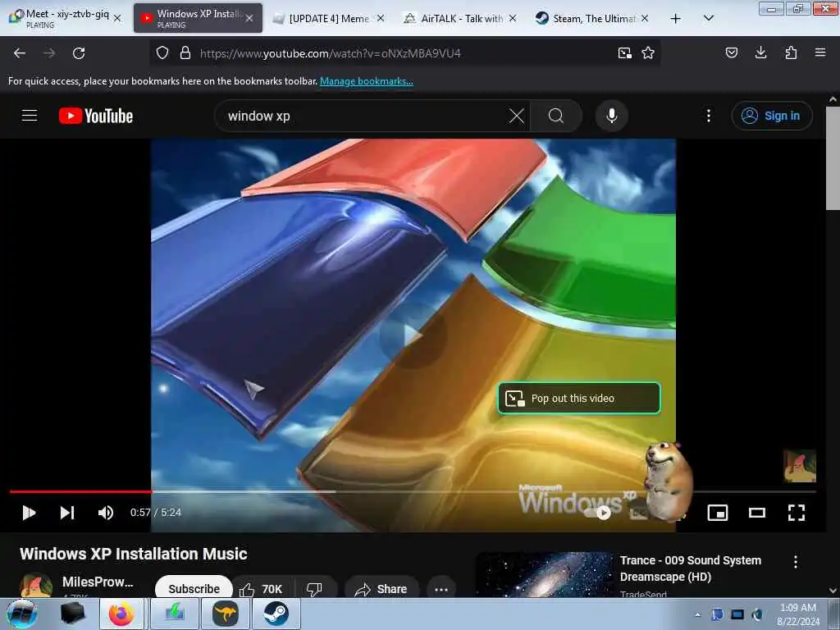
Task: Open more actions ellipsis below video
Action: [441, 589]
